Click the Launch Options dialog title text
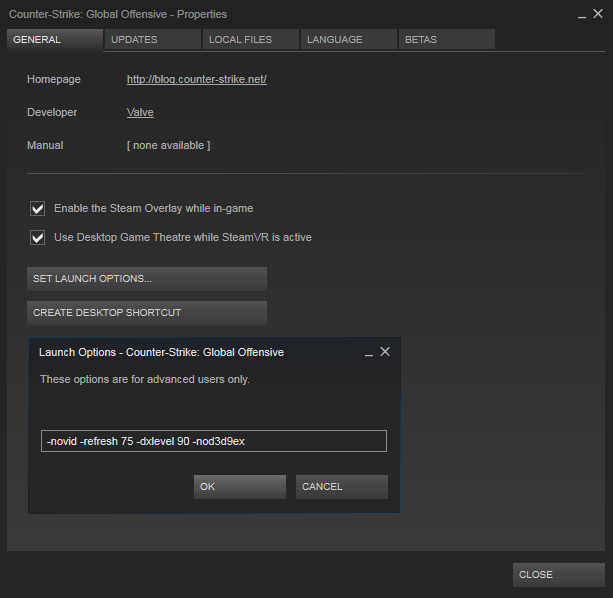Screen dimensions: 613x598 point(161,352)
